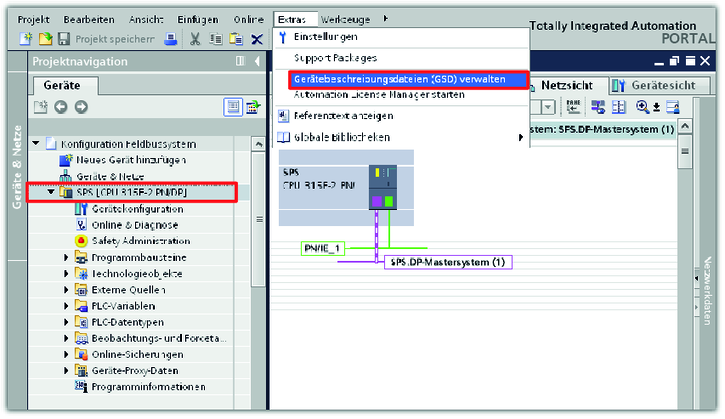Expand the PLC-Variablen tree node
This screenshot has width=725, height=419.
pos(67,306)
